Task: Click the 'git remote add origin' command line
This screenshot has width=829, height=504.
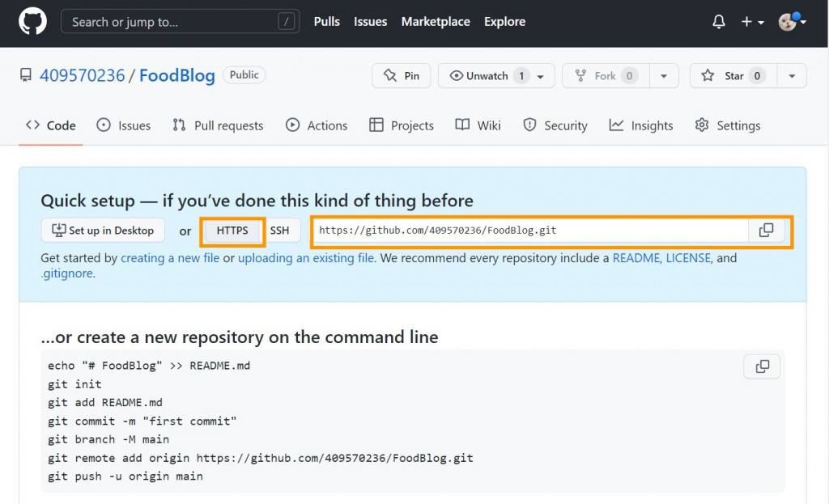Action: (x=261, y=458)
